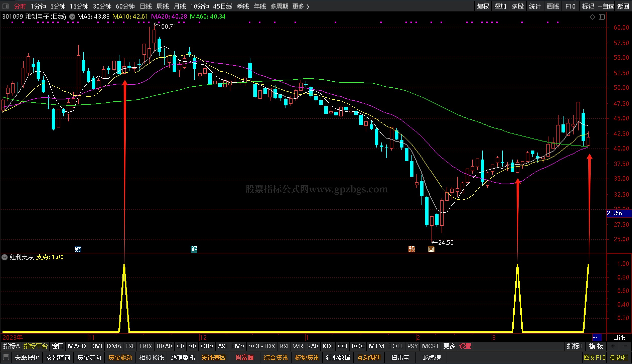Open 指标平台 indicator platform

(x=35, y=346)
